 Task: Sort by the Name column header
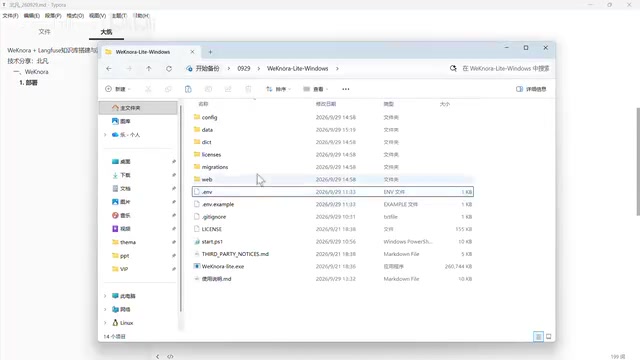pos(203,104)
